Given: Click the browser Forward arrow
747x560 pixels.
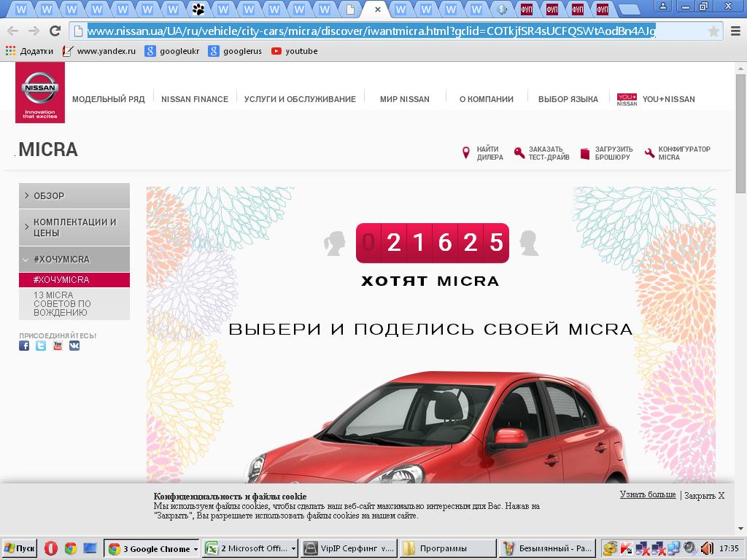Looking at the screenshot, I should point(34,31).
